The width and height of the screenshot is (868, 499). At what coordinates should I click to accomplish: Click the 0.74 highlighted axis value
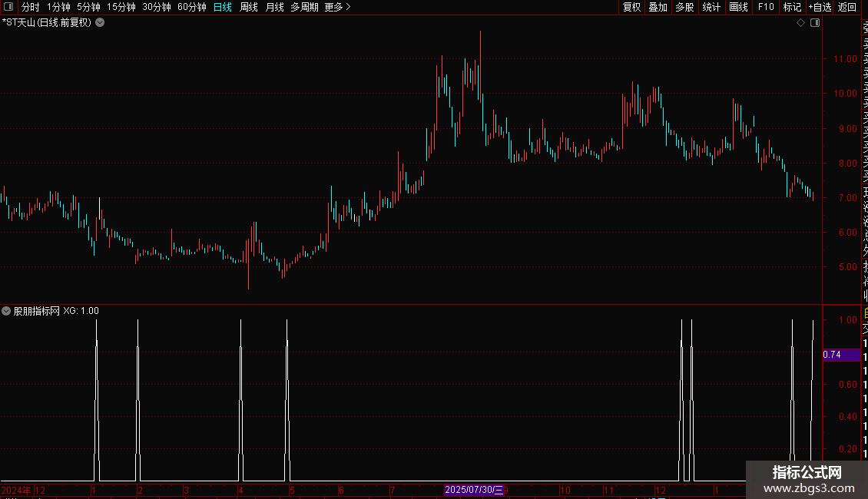click(841, 355)
